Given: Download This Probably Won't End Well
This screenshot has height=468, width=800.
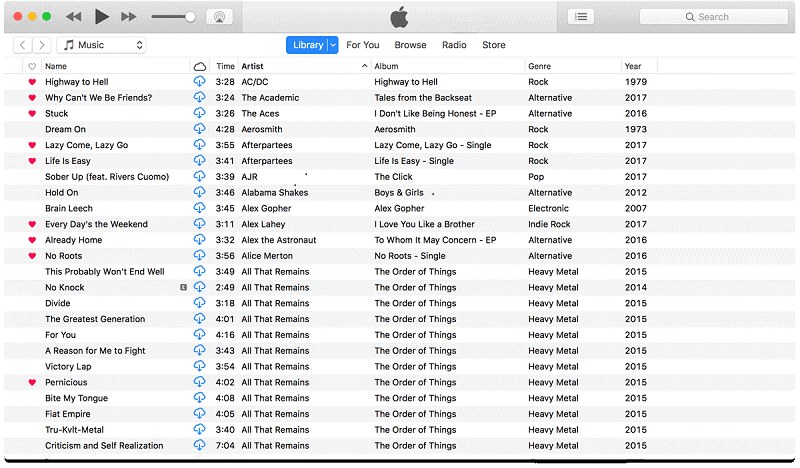Looking at the screenshot, I should pyautogui.click(x=199, y=271).
